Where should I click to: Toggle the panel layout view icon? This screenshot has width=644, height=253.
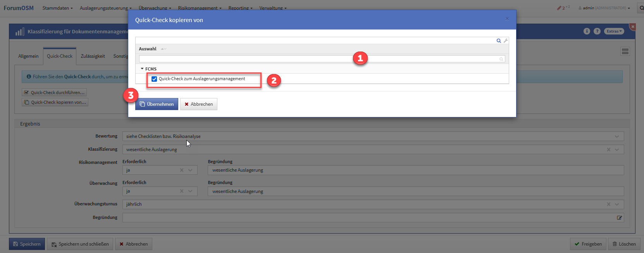625,52
